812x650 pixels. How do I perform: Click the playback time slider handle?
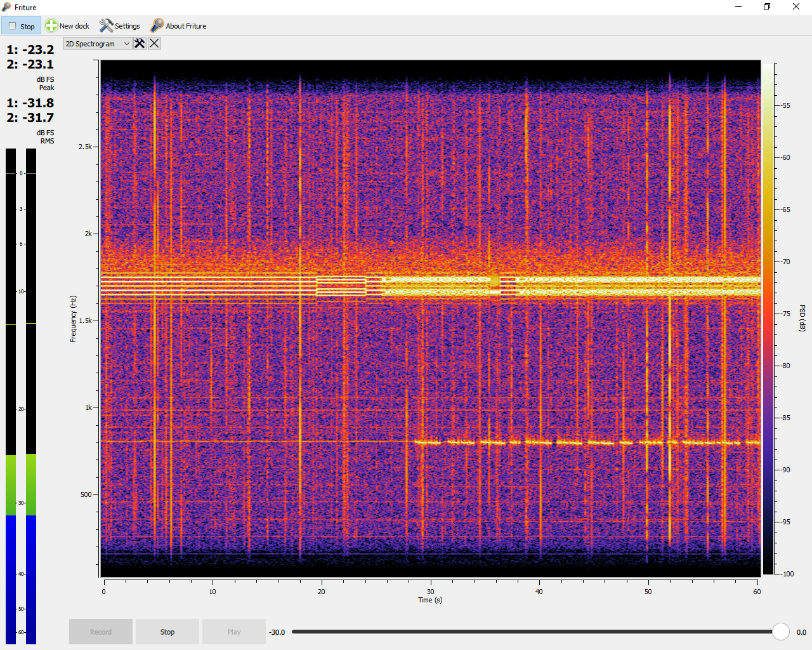780,632
